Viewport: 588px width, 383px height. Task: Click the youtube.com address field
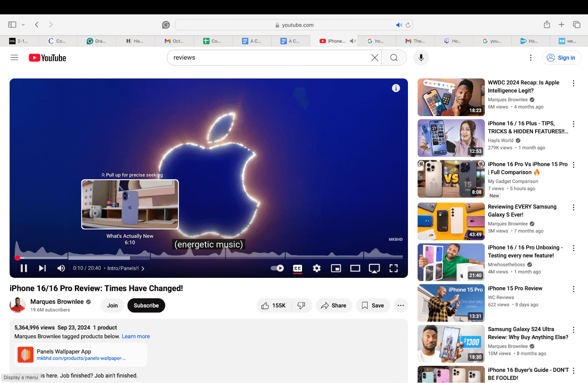click(294, 25)
